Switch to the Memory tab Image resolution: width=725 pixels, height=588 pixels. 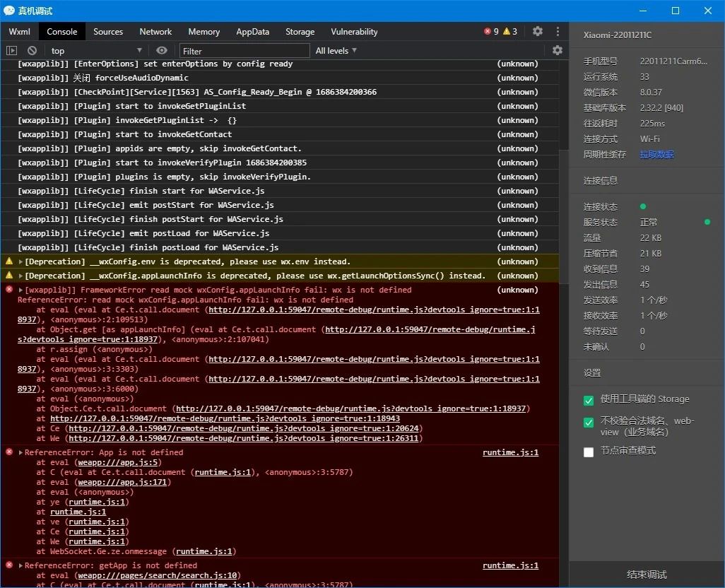pyautogui.click(x=204, y=31)
